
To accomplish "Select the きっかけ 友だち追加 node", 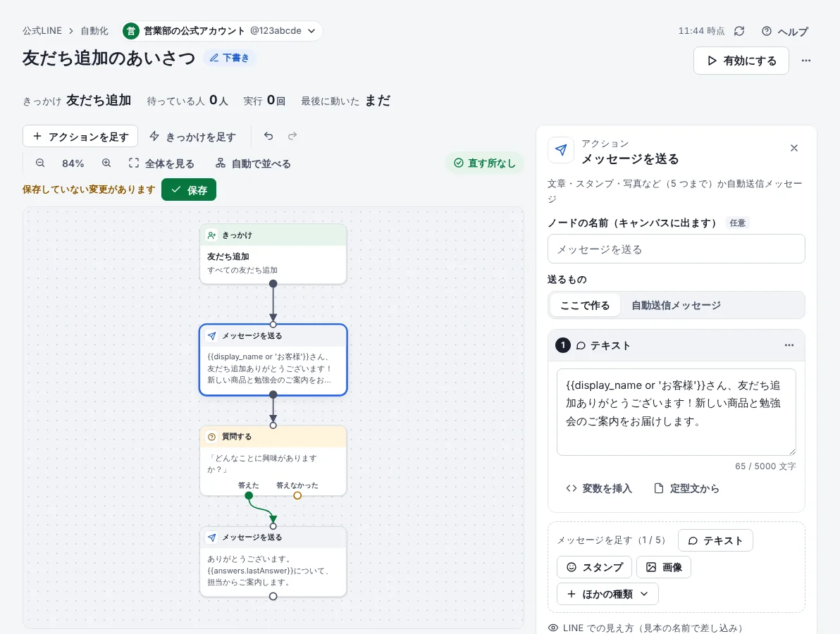I will [x=273, y=254].
